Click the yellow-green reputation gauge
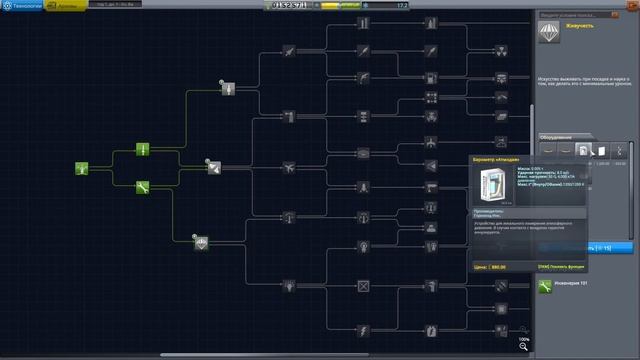 (x=340, y=5)
